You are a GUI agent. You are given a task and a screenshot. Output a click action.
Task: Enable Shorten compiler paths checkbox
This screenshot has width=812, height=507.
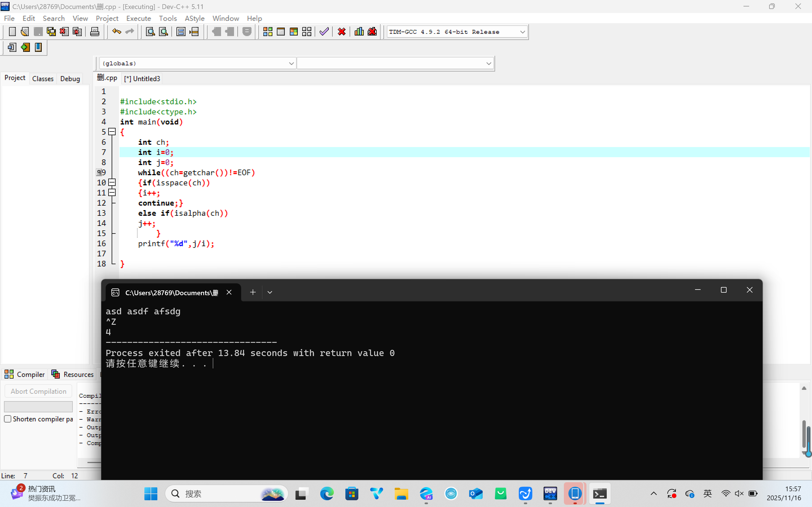(8, 419)
